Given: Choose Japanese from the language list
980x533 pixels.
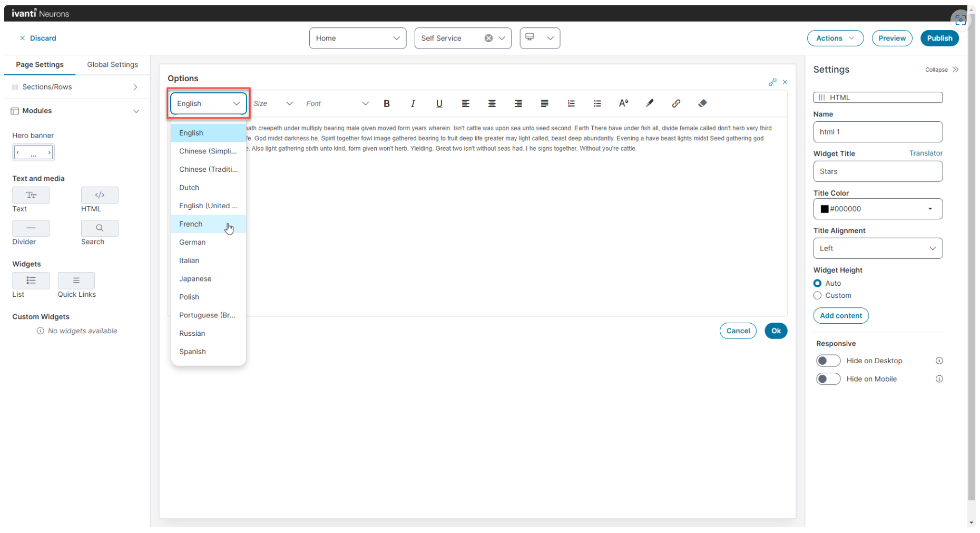Looking at the screenshot, I should tap(209, 279).
